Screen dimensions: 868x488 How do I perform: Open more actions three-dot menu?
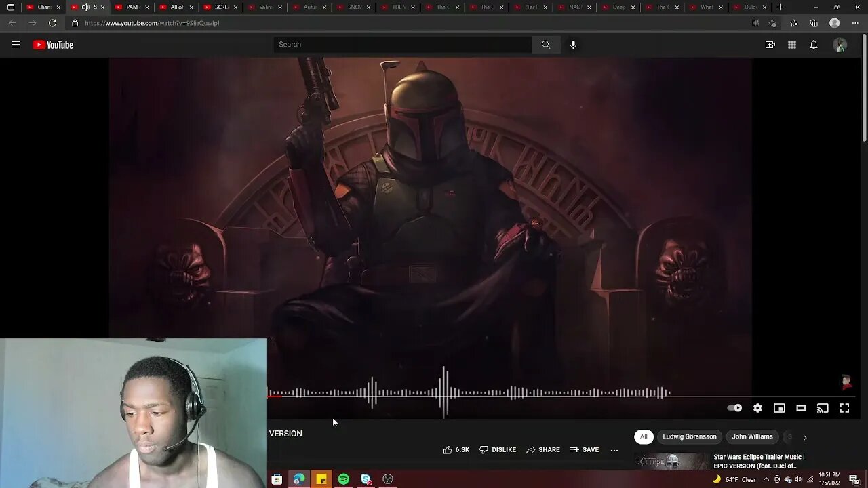614,450
